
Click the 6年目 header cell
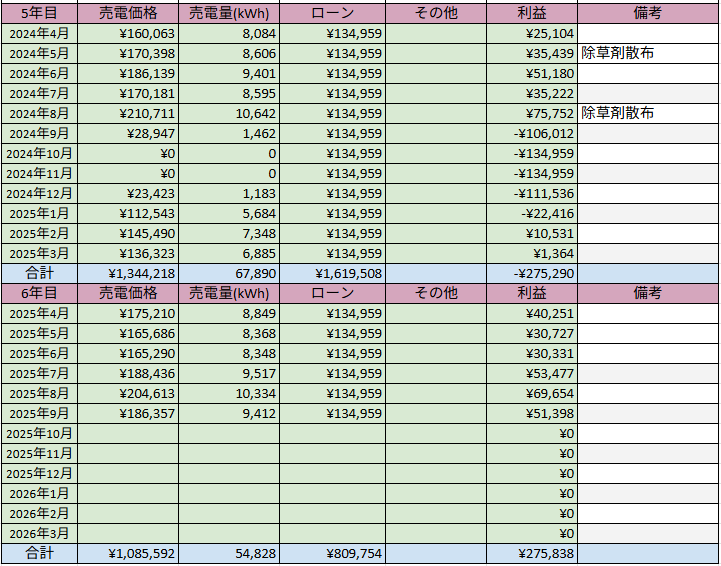[40, 293]
